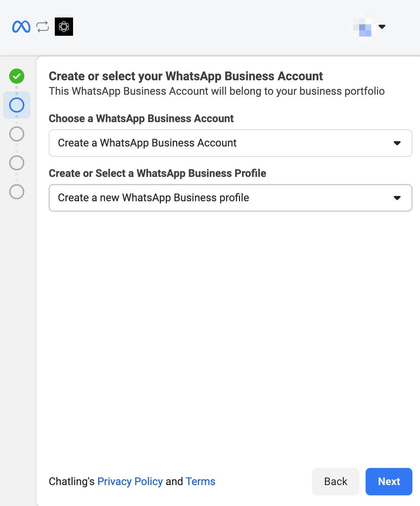
Task: Select the fourth step circle
Action: coord(17,163)
